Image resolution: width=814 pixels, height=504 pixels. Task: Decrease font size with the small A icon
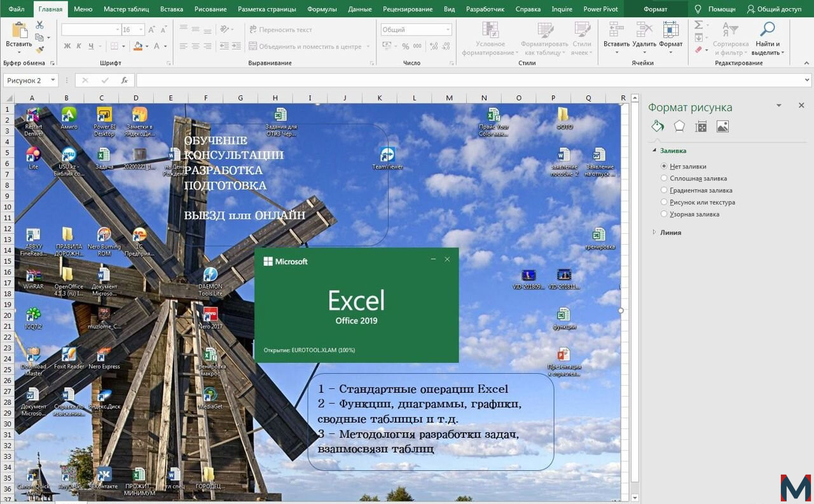click(163, 30)
